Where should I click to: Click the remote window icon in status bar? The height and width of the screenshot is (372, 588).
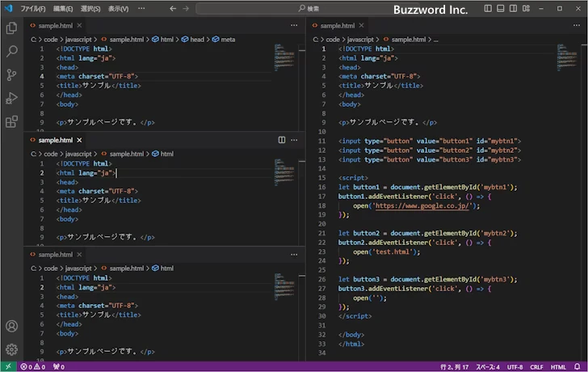[x=9, y=366]
